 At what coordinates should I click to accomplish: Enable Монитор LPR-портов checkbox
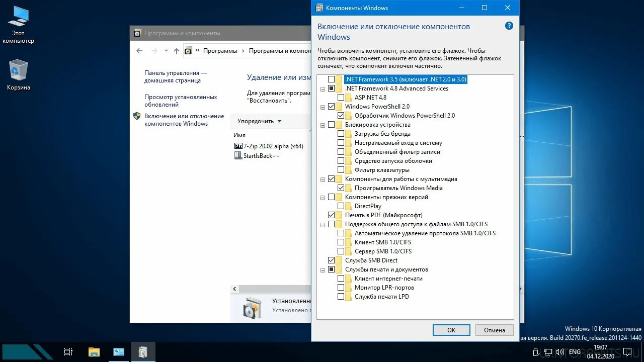[x=341, y=288]
